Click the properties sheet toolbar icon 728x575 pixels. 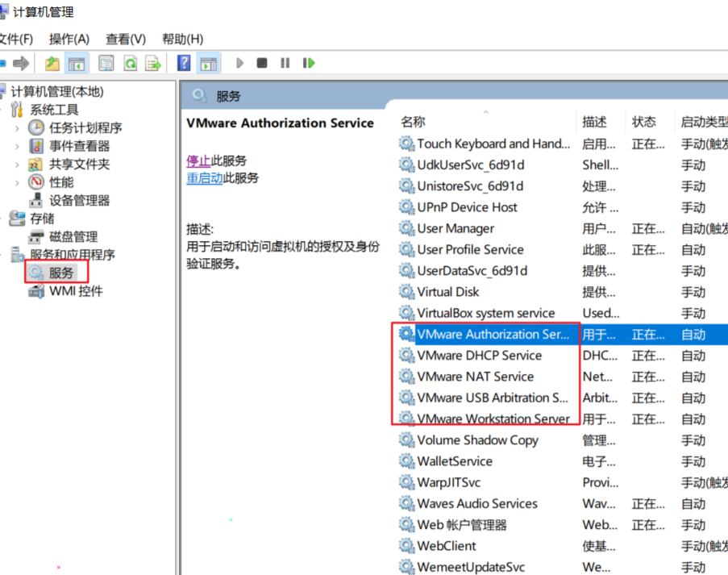coord(106,63)
